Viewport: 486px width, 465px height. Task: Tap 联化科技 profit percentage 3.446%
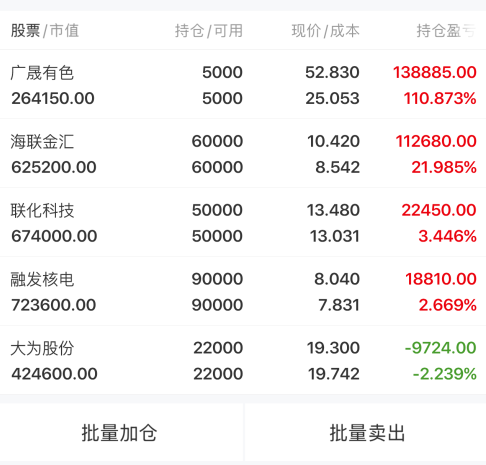tap(447, 236)
